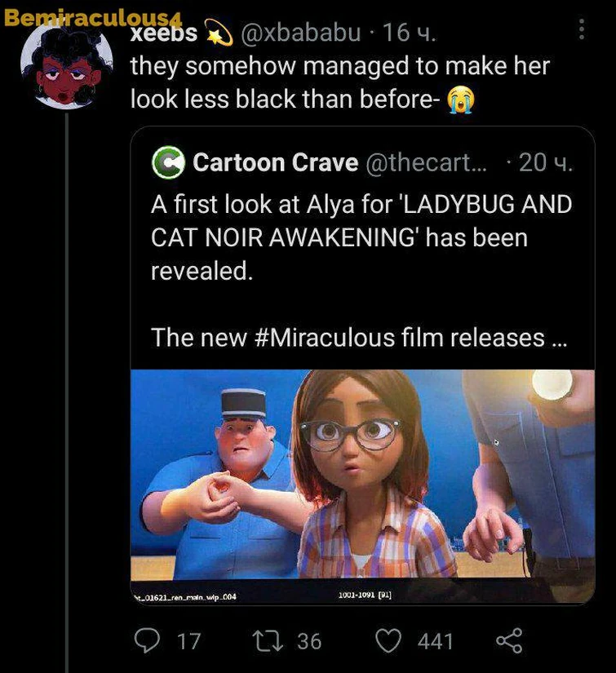Viewport: 616px width, 673px height.
Task: Click the 441 likes count
Action: [435, 642]
